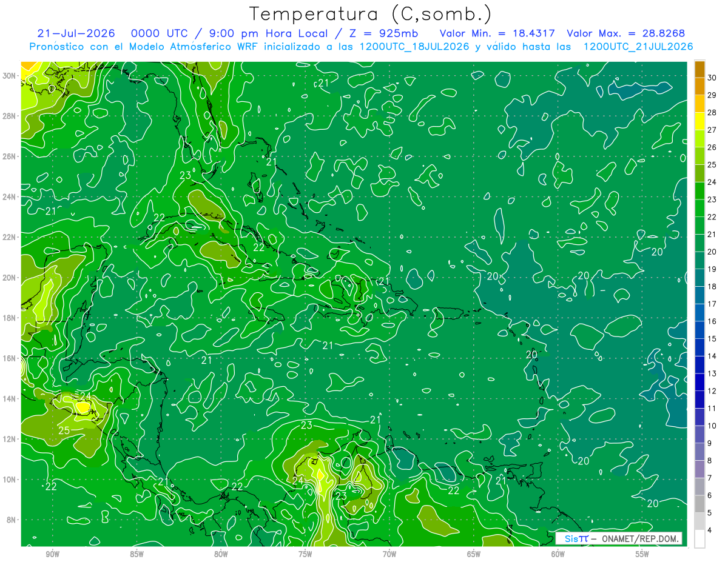728x562 pixels.
Task: Click the 55W longitude label
Action: point(642,554)
